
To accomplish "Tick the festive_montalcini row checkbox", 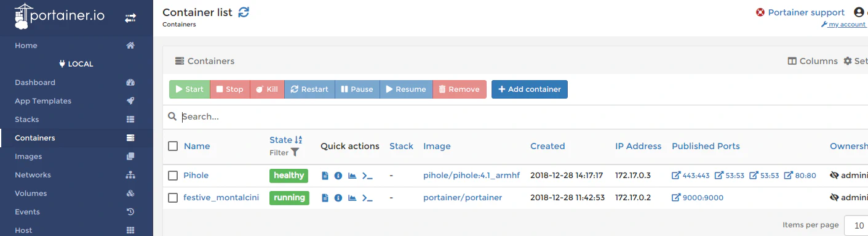I will coord(173,198).
